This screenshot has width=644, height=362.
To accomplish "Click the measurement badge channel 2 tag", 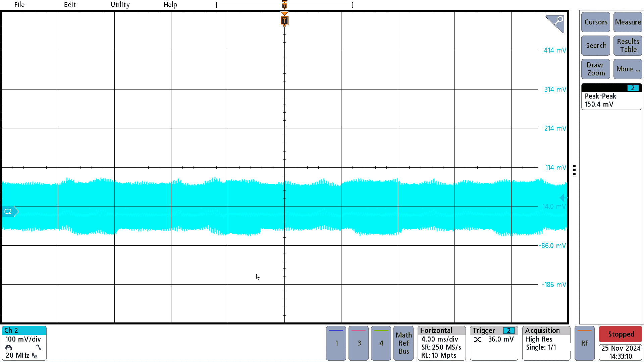I will (x=633, y=88).
